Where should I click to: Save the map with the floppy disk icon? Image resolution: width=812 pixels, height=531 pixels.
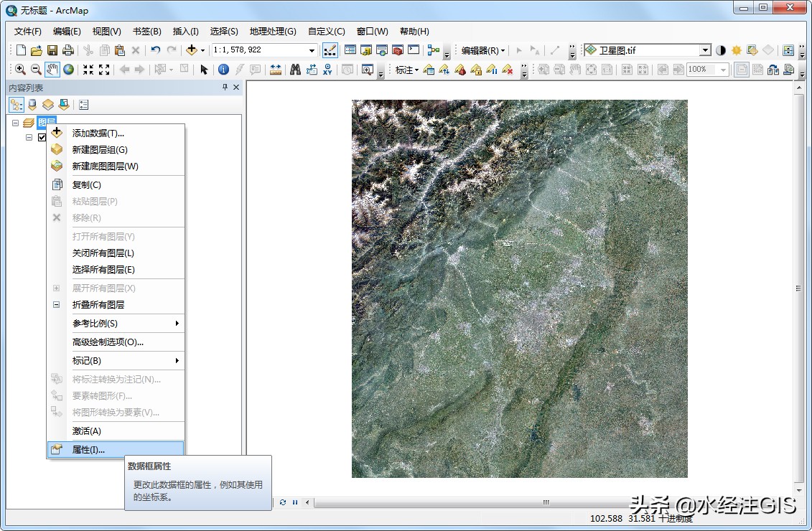[x=52, y=50]
